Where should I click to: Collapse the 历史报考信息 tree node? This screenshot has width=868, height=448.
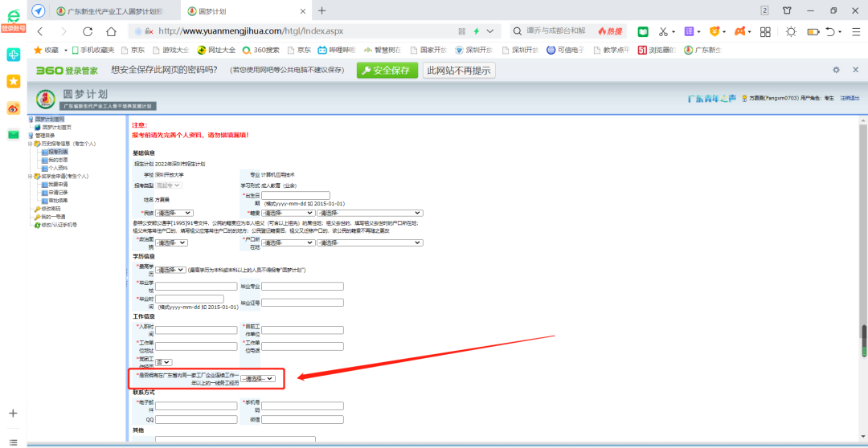click(30, 144)
